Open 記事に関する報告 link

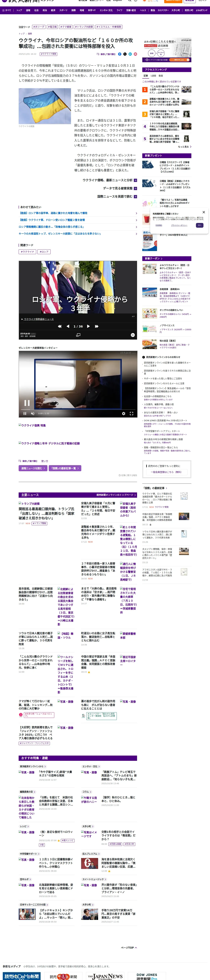[x=128, y=475]
